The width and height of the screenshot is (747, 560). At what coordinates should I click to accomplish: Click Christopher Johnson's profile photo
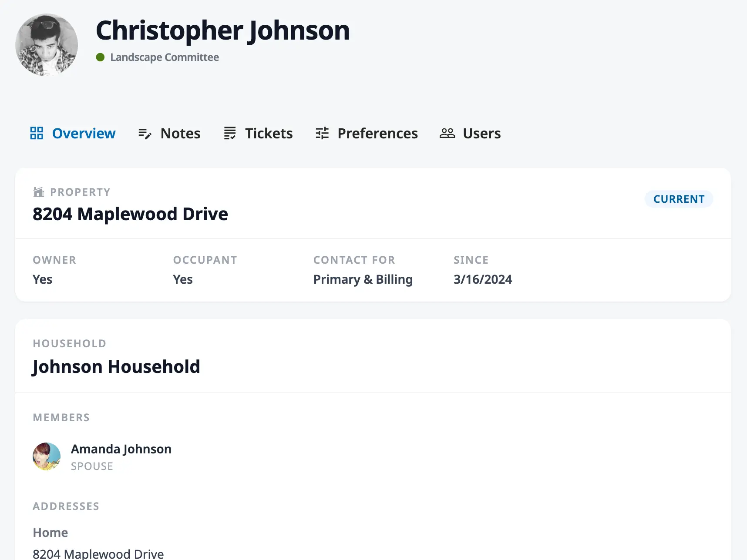(x=46, y=44)
